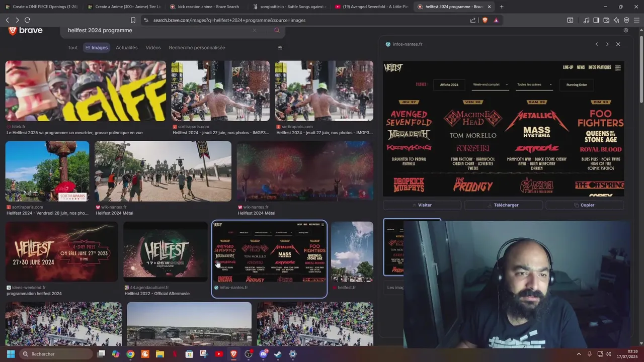Screen dimensions: 644x362
Task: Click the Télécharger button
Action: click(x=504, y=205)
